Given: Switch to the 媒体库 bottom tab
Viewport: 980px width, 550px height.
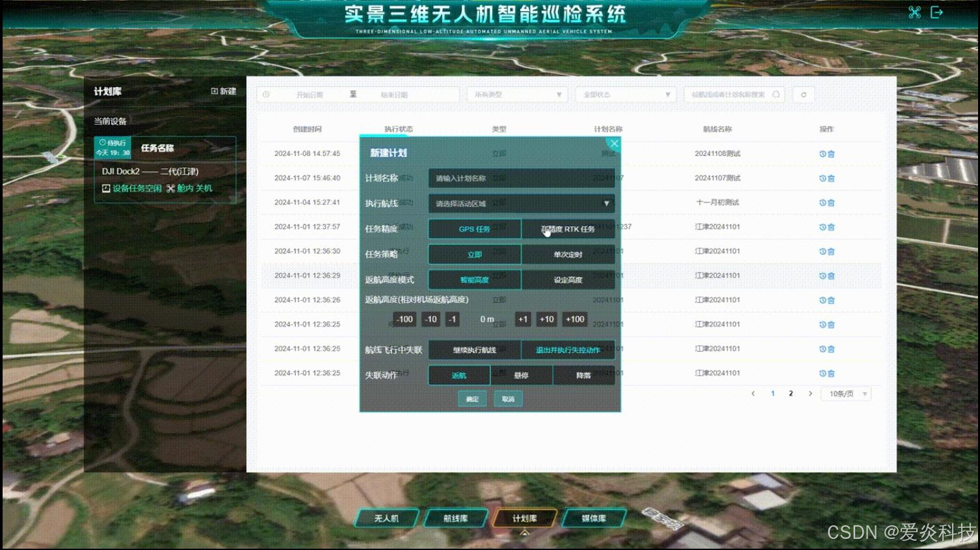Looking at the screenshot, I should click(x=594, y=518).
